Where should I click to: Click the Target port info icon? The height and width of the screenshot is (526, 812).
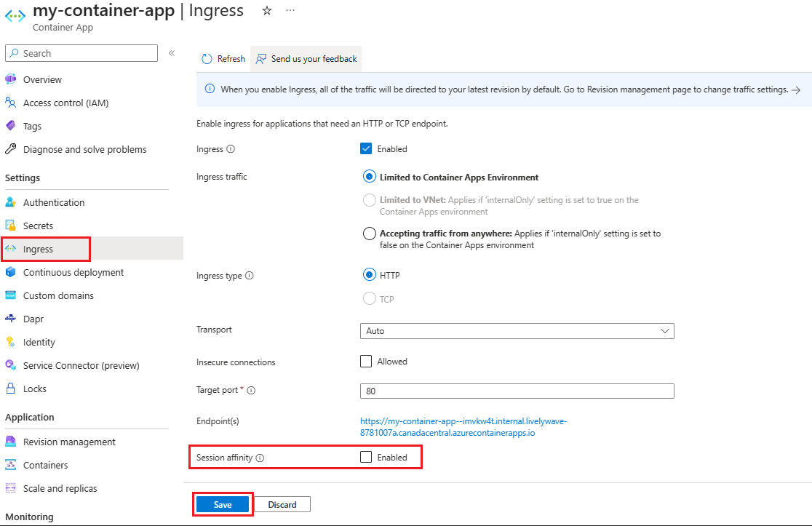click(x=251, y=391)
